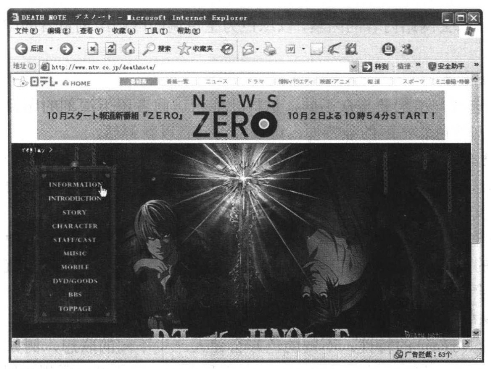Click the Print toolbar icon
The image size is (491, 369).
pos(270,49)
